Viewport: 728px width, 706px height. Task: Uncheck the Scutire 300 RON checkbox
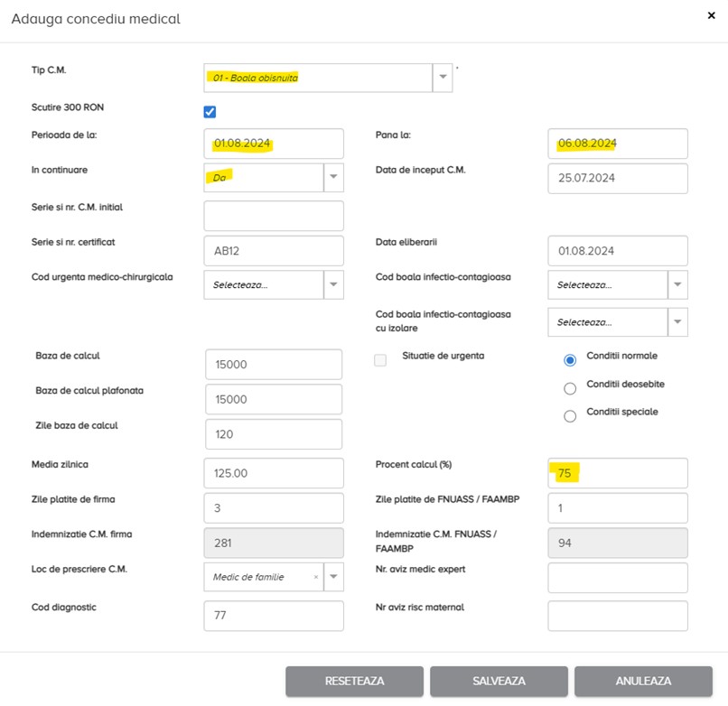coord(210,112)
